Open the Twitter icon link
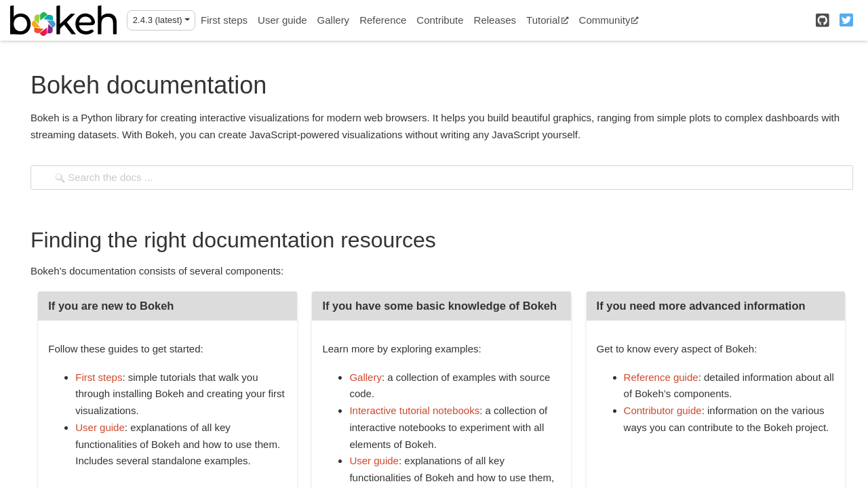This screenshot has width=868, height=488. (x=846, y=20)
